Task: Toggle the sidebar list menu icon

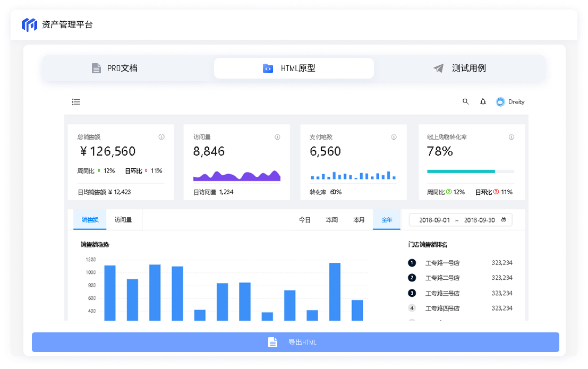Action: [76, 102]
